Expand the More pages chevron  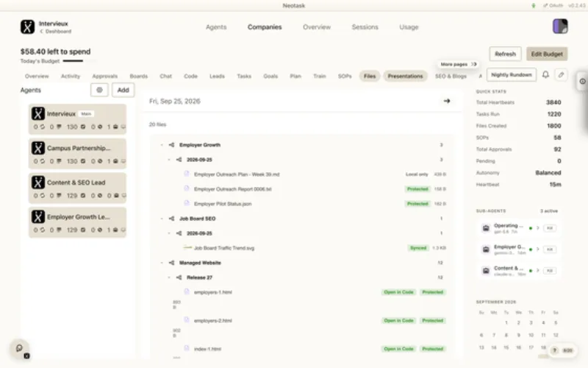coord(474,64)
